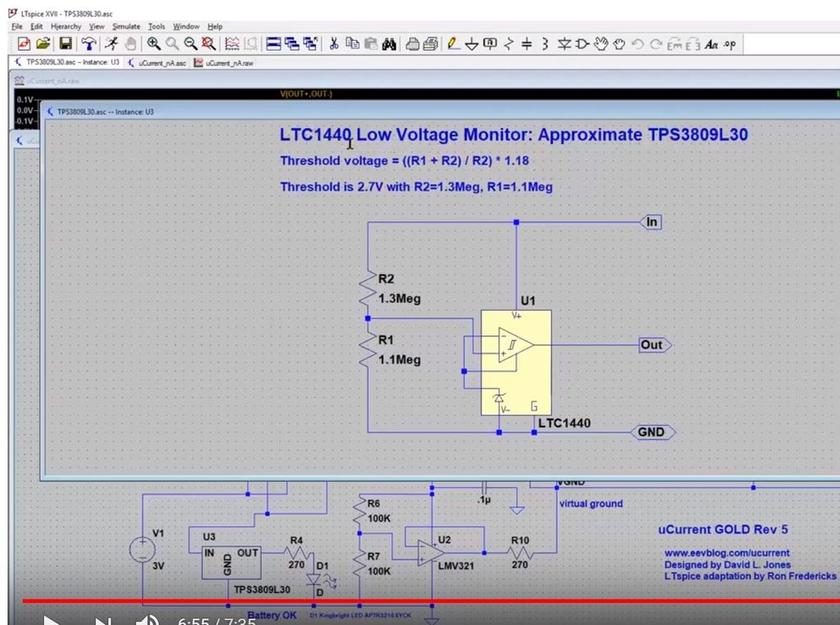Switch to TPS3809L30.asc Instance U3 tab
The height and width of the screenshot is (625, 840).
[67, 62]
